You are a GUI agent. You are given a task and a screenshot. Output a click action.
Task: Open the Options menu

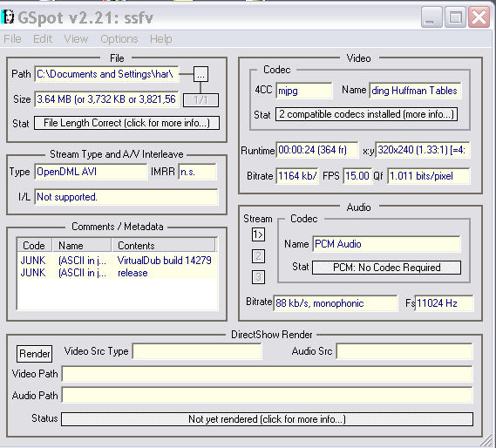click(x=119, y=39)
